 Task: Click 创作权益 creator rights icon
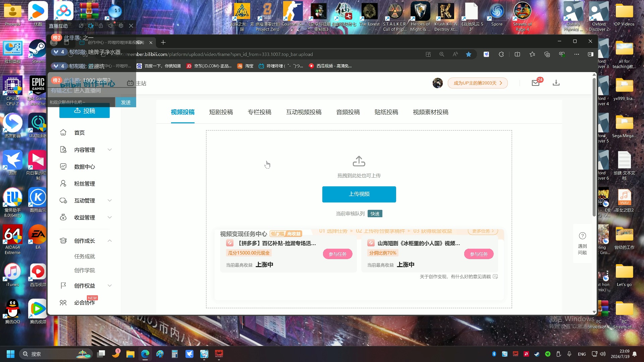[x=64, y=285]
